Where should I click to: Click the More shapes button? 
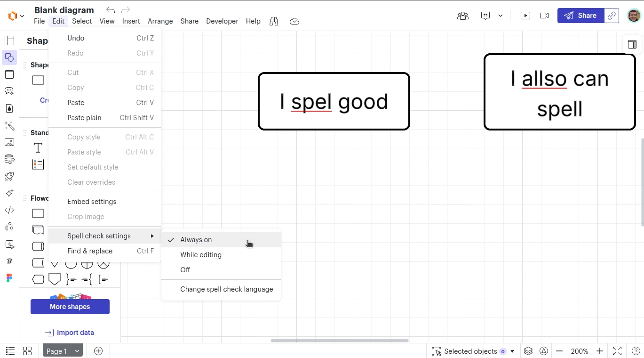[70, 307]
